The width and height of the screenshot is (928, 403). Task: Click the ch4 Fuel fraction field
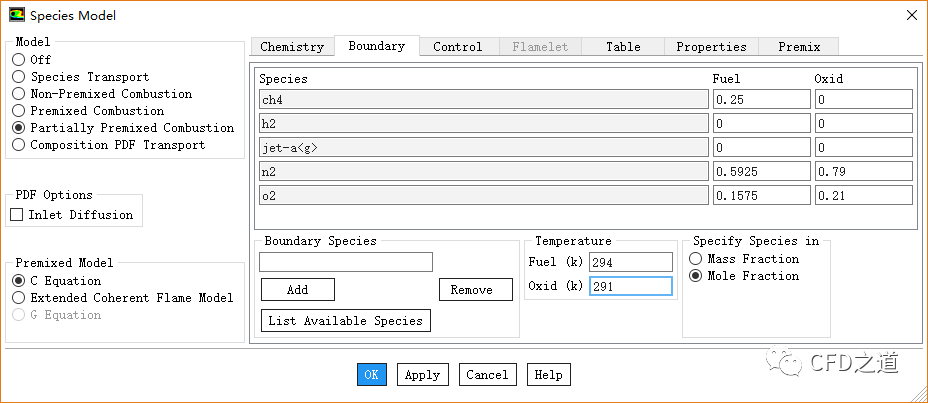760,100
